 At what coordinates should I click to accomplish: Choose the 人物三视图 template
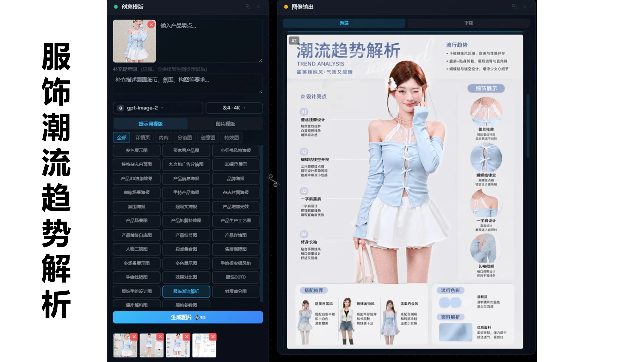pos(137,249)
